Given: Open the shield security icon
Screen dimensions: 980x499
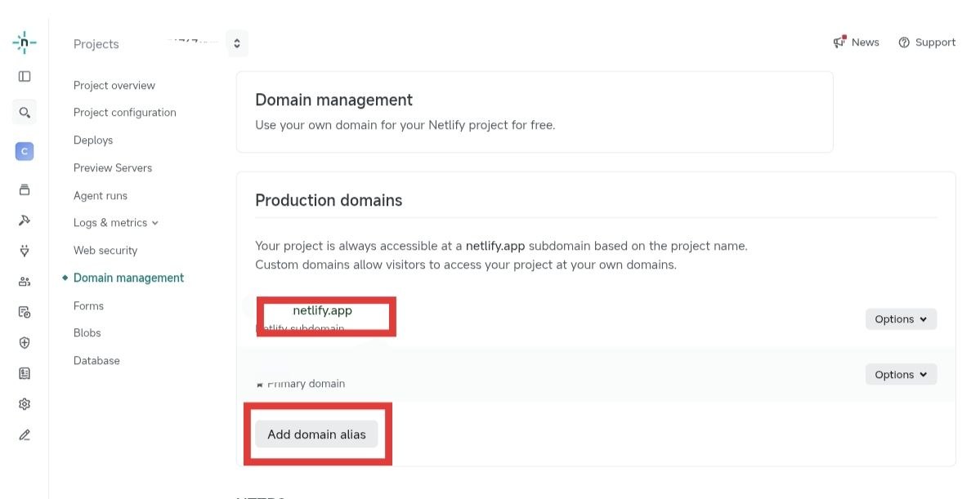Looking at the screenshot, I should tap(25, 343).
